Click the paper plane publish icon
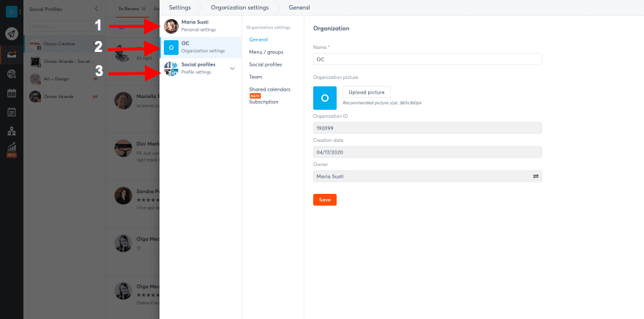644x319 pixels. point(12,33)
